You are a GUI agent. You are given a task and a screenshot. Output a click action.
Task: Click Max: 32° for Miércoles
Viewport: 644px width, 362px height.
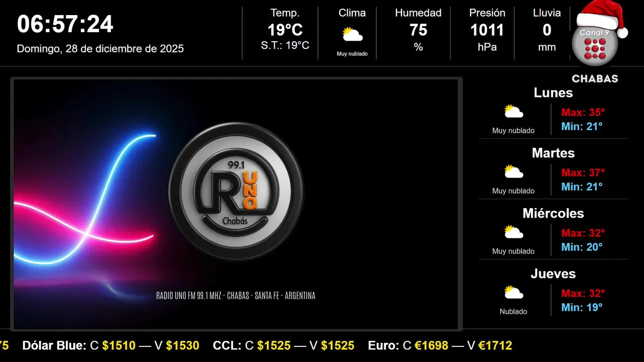583,233
